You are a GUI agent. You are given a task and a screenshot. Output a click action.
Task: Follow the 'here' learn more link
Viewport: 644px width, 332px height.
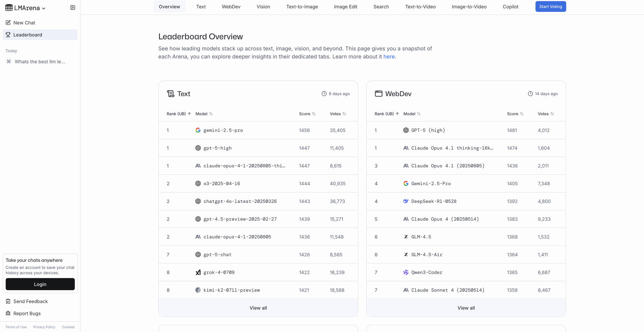tap(389, 57)
